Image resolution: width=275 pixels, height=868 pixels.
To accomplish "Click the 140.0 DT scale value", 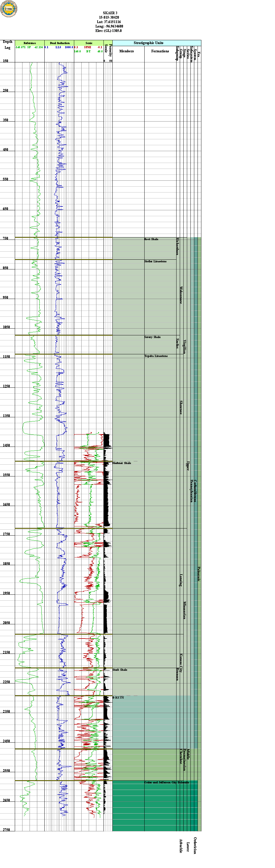I will point(77,51).
